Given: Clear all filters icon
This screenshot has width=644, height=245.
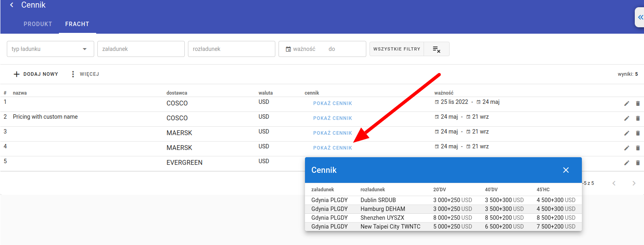Looking at the screenshot, I should click(436, 49).
